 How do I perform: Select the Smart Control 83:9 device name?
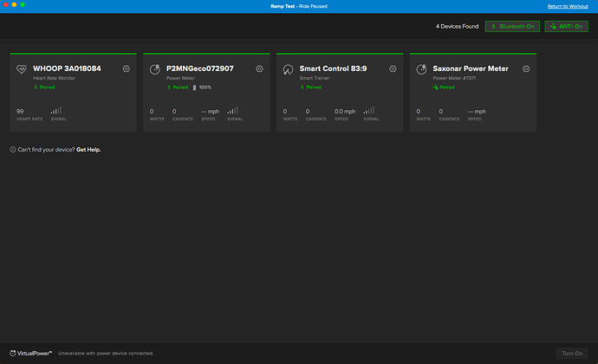point(333,68)
